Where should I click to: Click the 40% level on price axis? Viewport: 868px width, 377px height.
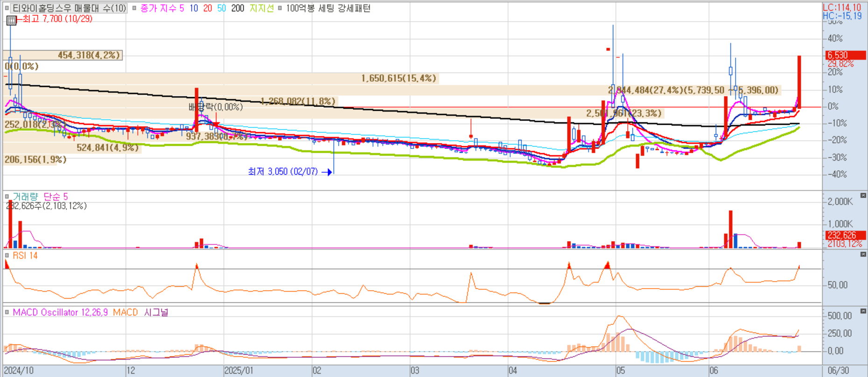835,38
